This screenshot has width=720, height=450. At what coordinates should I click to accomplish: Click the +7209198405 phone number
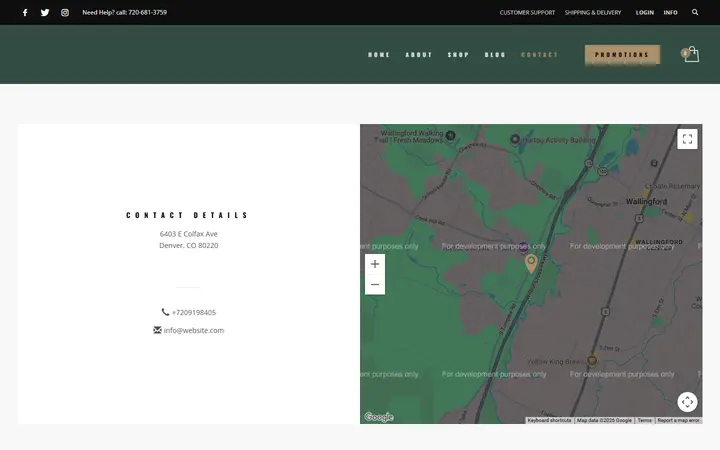194,312
